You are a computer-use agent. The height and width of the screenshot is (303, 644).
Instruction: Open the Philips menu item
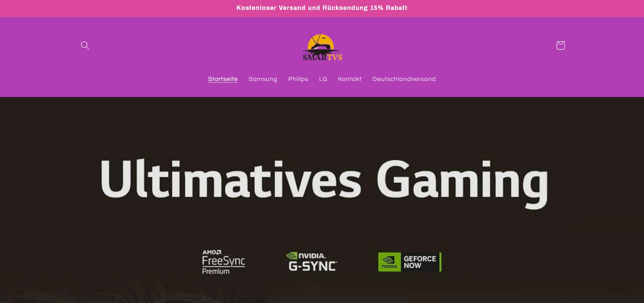point(298,79)
